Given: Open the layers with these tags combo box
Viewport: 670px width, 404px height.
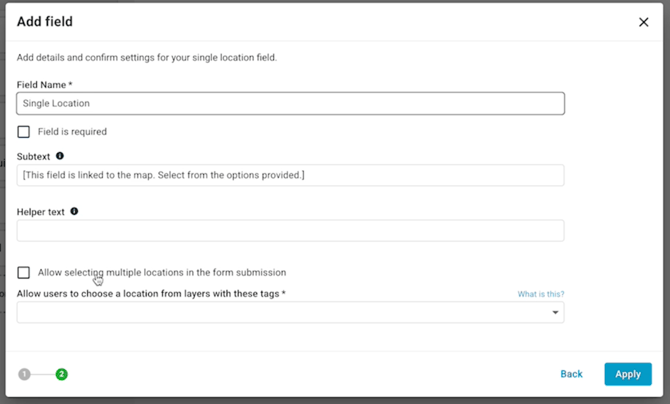Looking at the screenshot, I should [291, 313].
